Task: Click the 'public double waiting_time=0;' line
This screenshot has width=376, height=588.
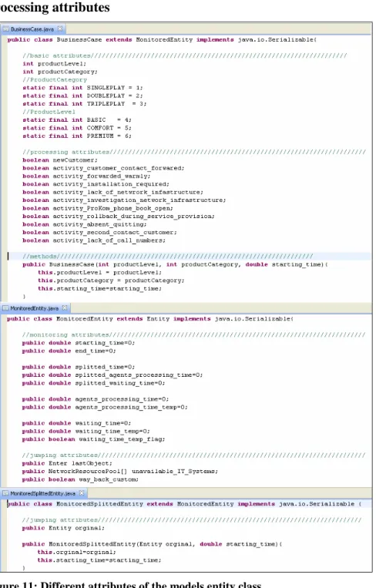Action: pyautogui.click(x=76, y=423)
